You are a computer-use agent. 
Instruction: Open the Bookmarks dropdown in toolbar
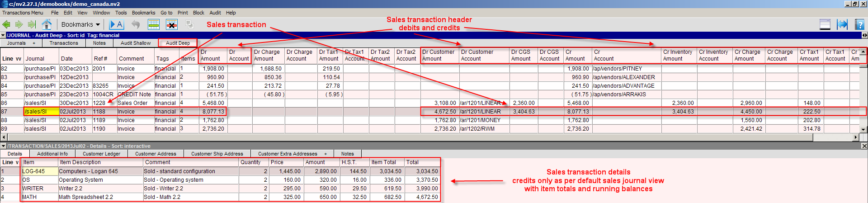(80, 24)
